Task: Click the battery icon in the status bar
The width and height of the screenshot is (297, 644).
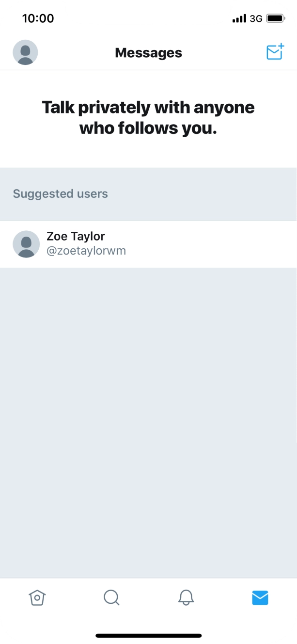Action: pos(275,18)
